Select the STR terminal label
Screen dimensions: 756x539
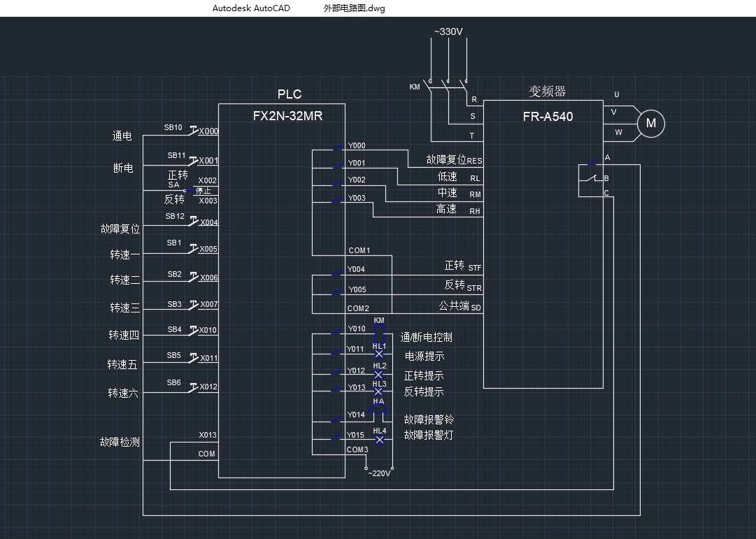tap(474, 288)
